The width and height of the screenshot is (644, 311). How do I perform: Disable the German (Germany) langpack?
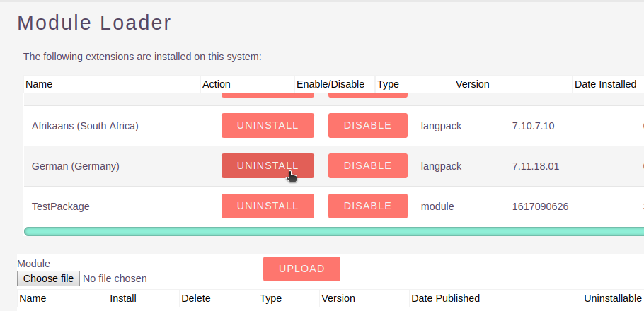pos(367,166)
